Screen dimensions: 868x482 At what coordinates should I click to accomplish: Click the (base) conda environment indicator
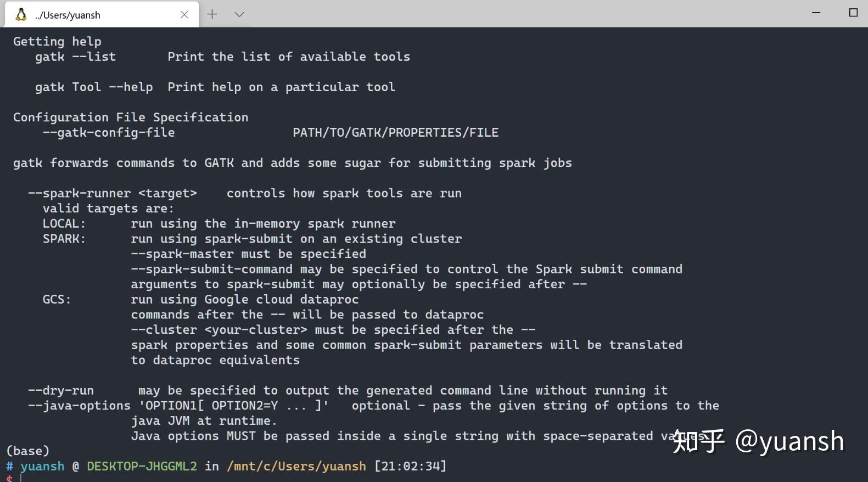coord(27,451)
